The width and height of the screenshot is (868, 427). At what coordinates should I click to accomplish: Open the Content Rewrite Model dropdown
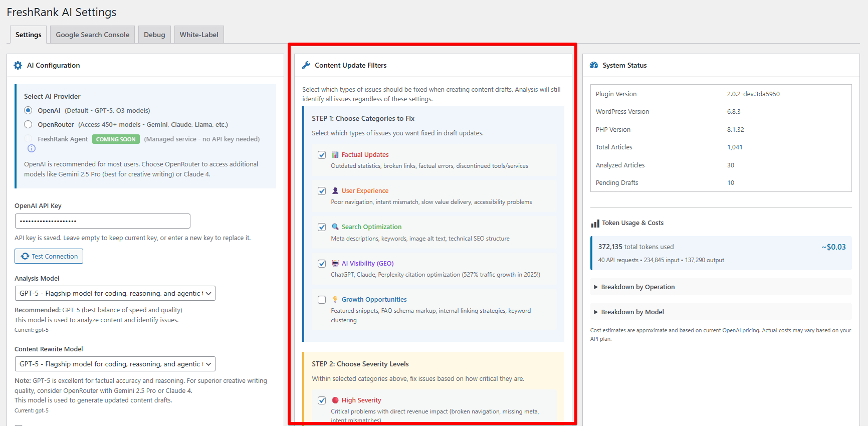[115, 364]
